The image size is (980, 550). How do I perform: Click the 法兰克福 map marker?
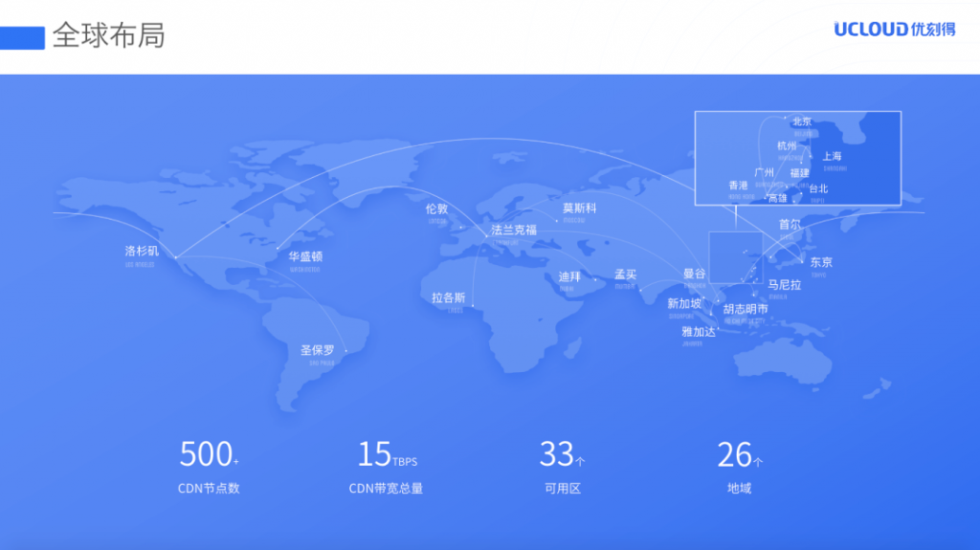coord(514,230)
